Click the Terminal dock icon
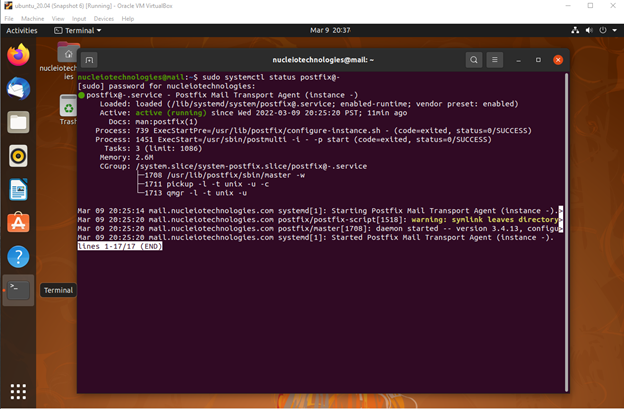The width and height of the screenshot is (624, 409). tap(18, 290)
